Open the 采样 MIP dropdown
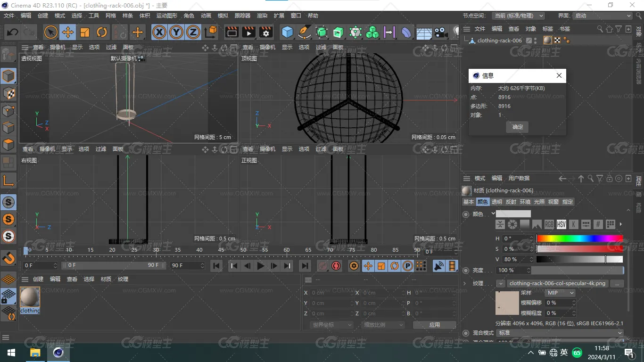The width and height of the screenshot is (644, 362). (560, 293)
